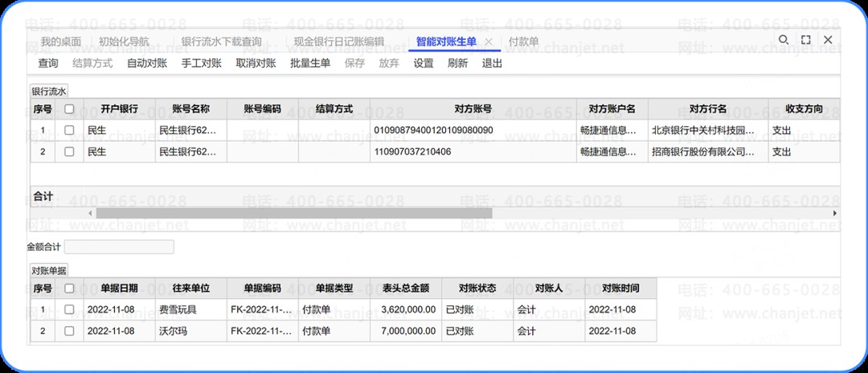Switch to the 付款单 tab
Viewport: 868px width, 373px height.
tap(523, 42)
